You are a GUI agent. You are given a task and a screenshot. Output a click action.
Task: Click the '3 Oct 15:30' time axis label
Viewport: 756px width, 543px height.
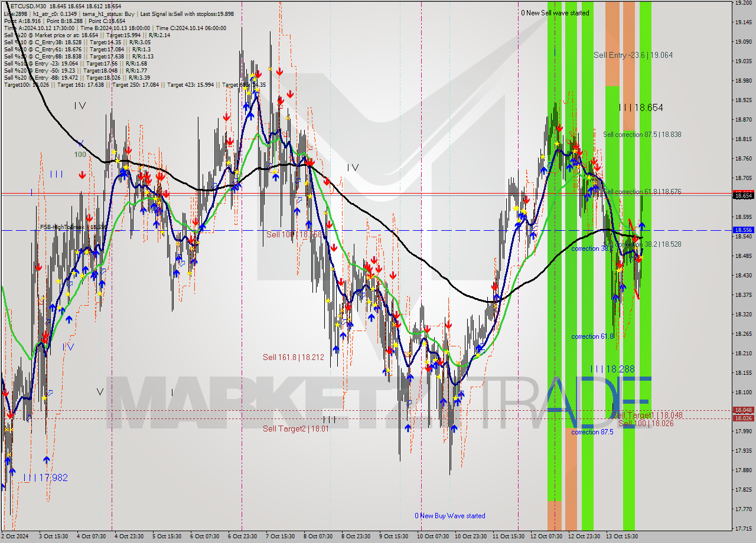pos(53,537)
